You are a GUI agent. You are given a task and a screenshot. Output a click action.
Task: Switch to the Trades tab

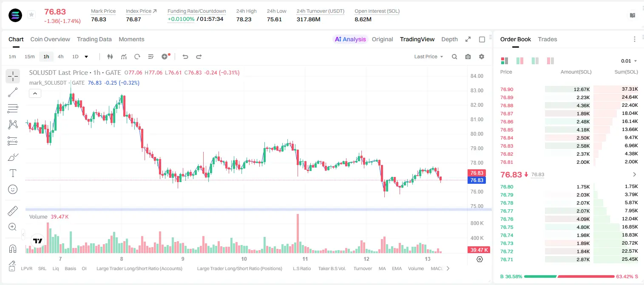548,39
